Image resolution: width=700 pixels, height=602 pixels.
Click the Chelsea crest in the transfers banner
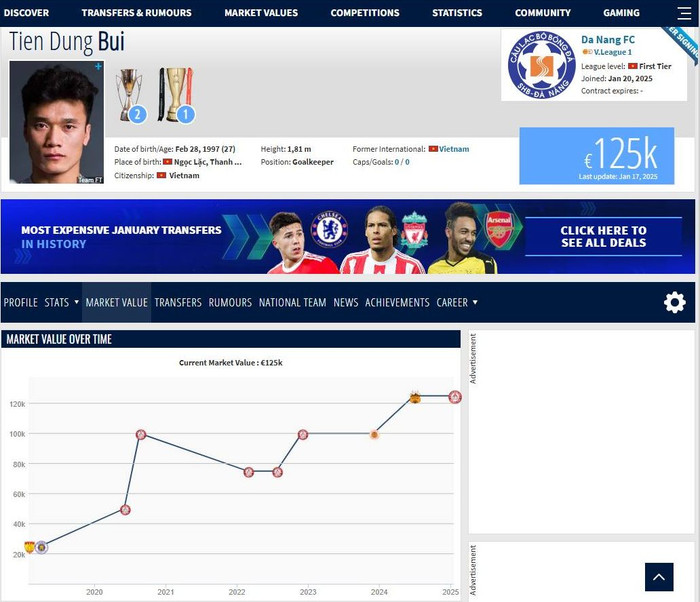coord(329,229)
